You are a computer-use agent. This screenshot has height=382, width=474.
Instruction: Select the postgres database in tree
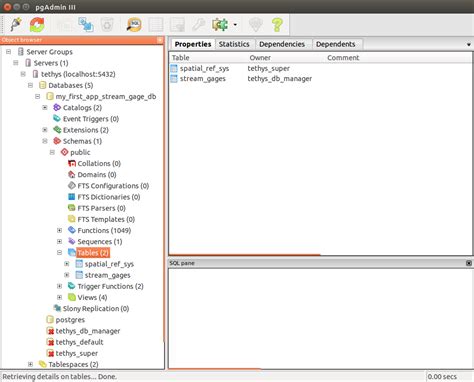(70, 320)
